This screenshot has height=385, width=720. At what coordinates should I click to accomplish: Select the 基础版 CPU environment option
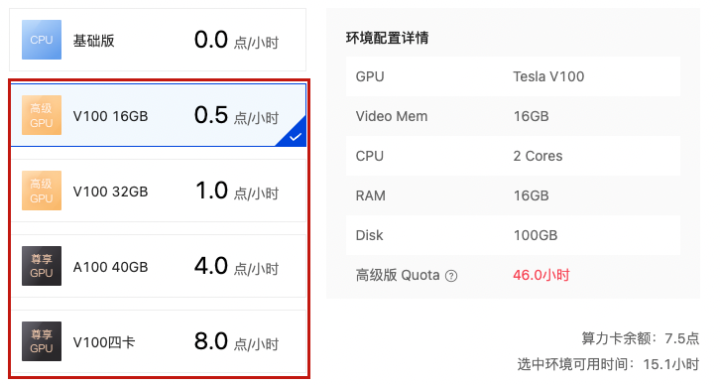(x=158, y=40)
